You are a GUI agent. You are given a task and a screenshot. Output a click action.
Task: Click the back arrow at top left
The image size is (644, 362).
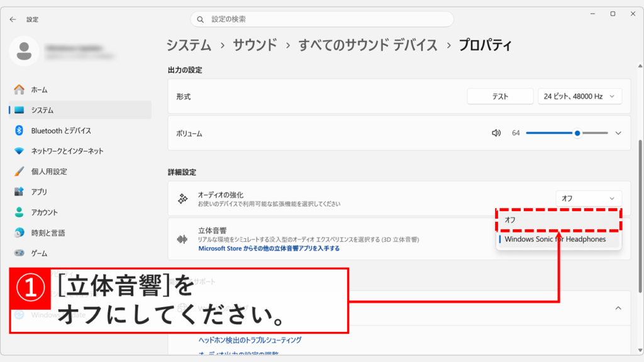pos(13,19)
